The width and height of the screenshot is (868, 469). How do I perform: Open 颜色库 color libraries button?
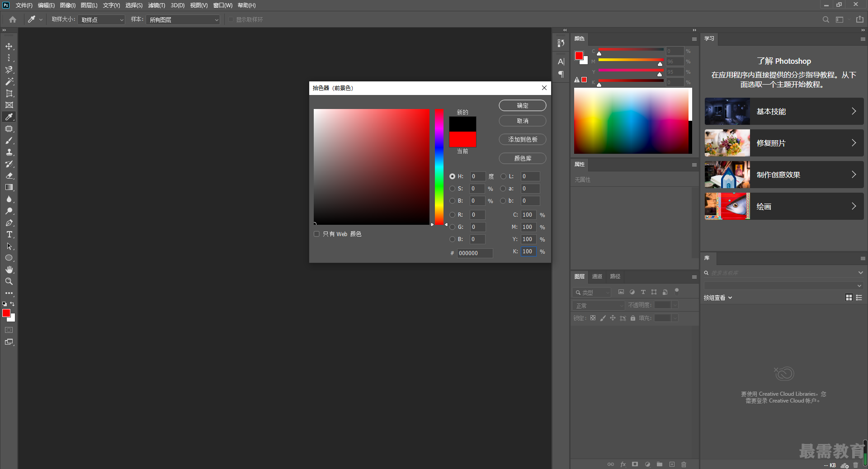pos(523,158)
